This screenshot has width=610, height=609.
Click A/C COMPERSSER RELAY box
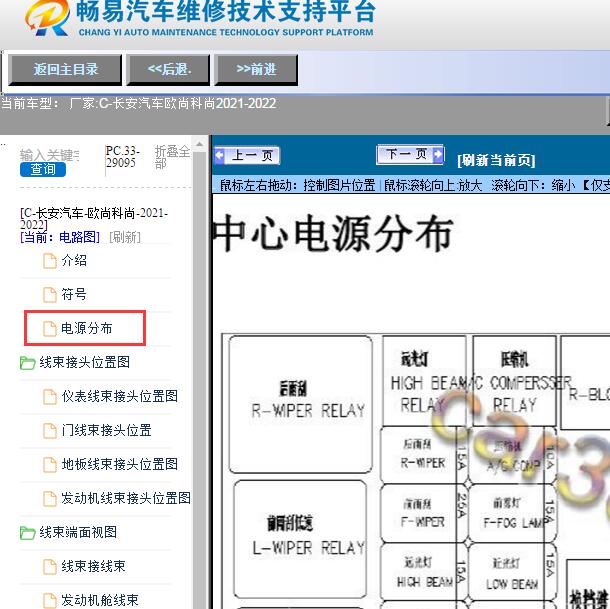514,381
